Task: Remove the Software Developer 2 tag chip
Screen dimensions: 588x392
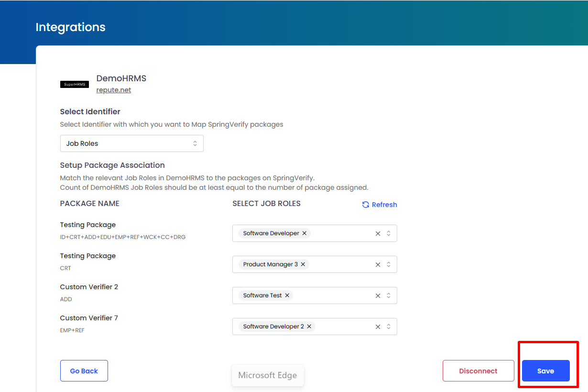Action: point(309,327)
